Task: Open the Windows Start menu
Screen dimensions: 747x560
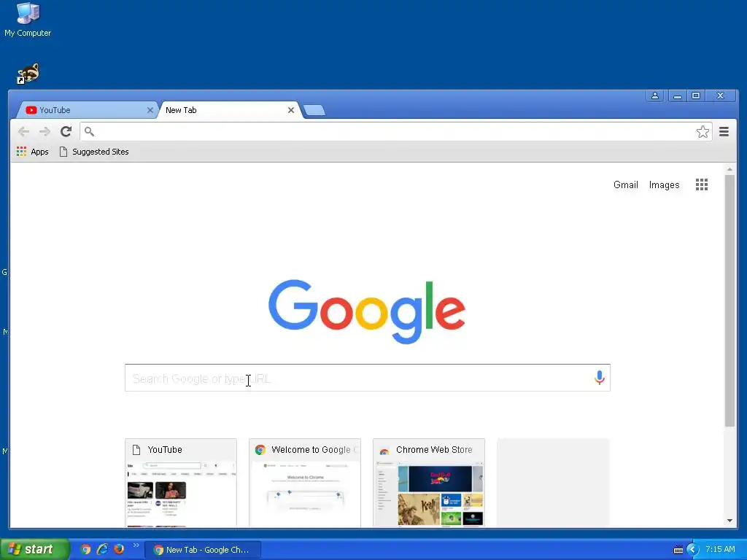Action: point(34,550)
